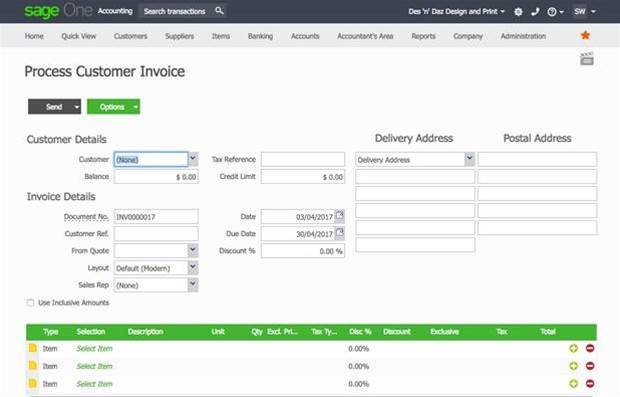Click Select Item in third row

pyautogui.click(x=95, y=384)
